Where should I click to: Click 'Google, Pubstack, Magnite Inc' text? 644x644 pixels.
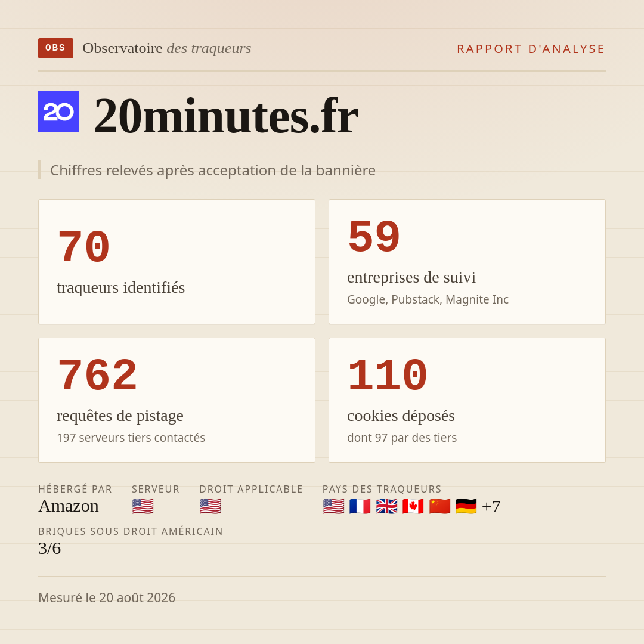pyautogui.click(x=428, y=299)
